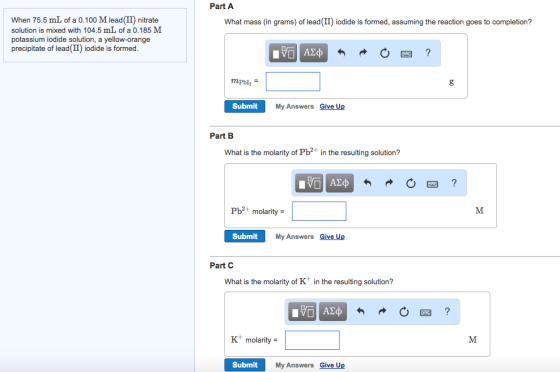Show keyboard shortcuts in Part C toolbar
Viewport: 560px width, 372px height.
point(425,312)
